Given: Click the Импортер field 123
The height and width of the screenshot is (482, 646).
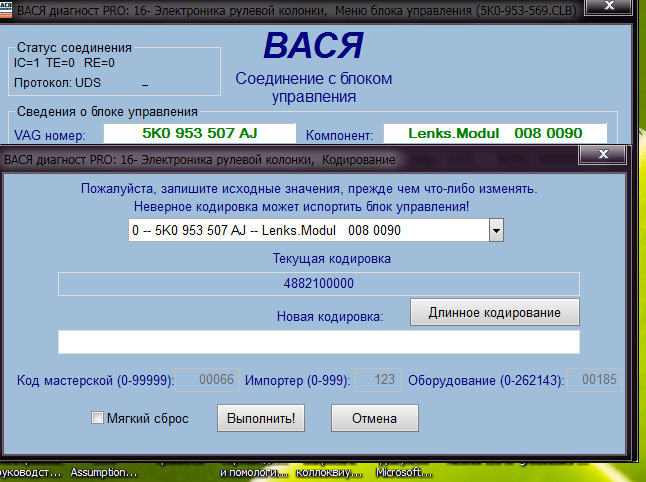Looking at the screenshot, I should (377, 379).
